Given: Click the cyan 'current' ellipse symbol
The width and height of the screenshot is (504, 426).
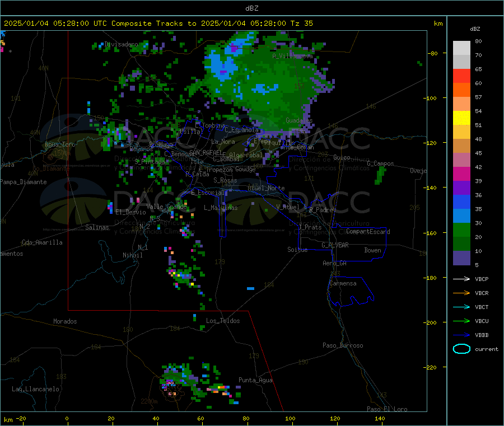Looking at the screenshot, I should tap(461, 349).
